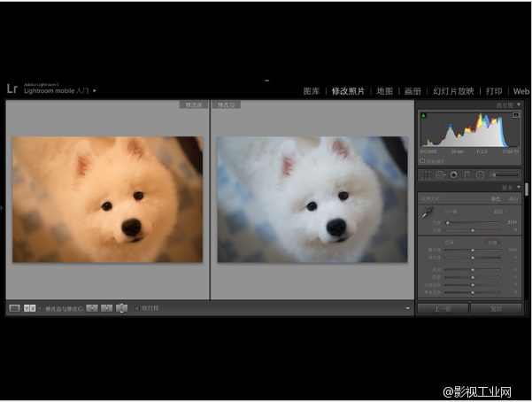Select the white balance eyedropper tool
This screenshot has height=402, width=532.
tap(427, 213)
